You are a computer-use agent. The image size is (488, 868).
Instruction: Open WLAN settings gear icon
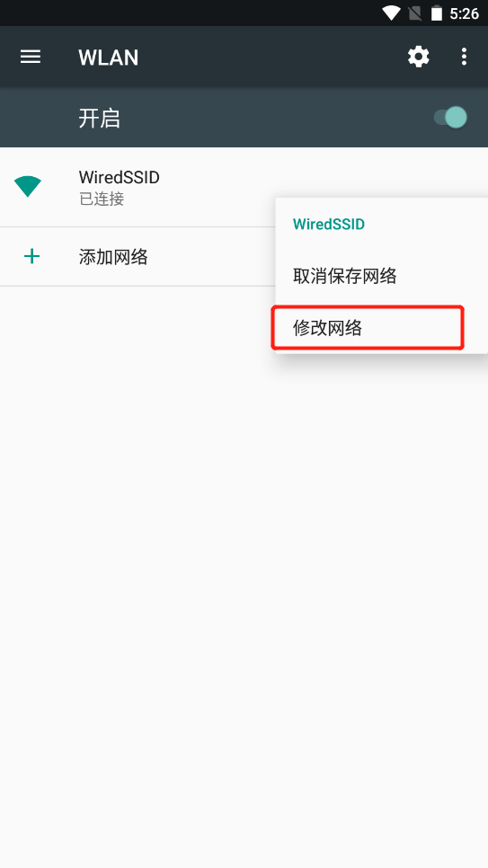click(x=418, y=57)
